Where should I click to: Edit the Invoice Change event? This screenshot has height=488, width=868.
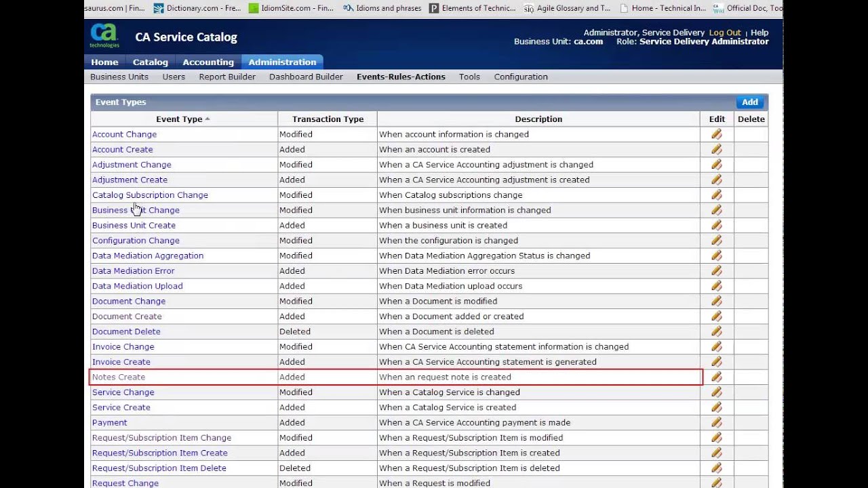pos(716,346)
